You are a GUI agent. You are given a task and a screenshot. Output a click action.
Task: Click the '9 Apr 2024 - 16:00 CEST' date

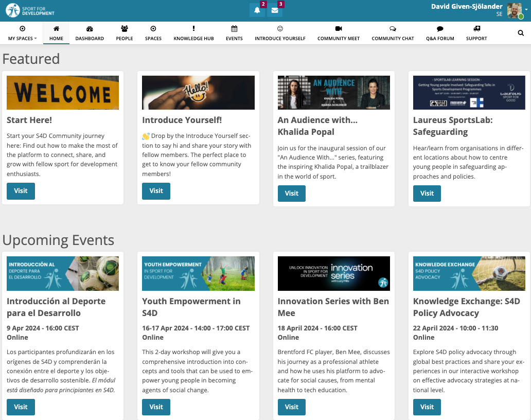coord(43,328)
